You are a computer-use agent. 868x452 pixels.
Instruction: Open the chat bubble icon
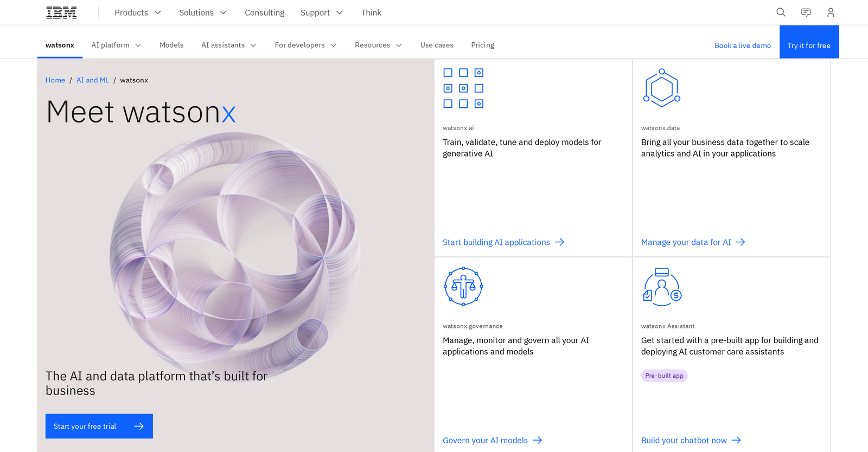[806, 12]
